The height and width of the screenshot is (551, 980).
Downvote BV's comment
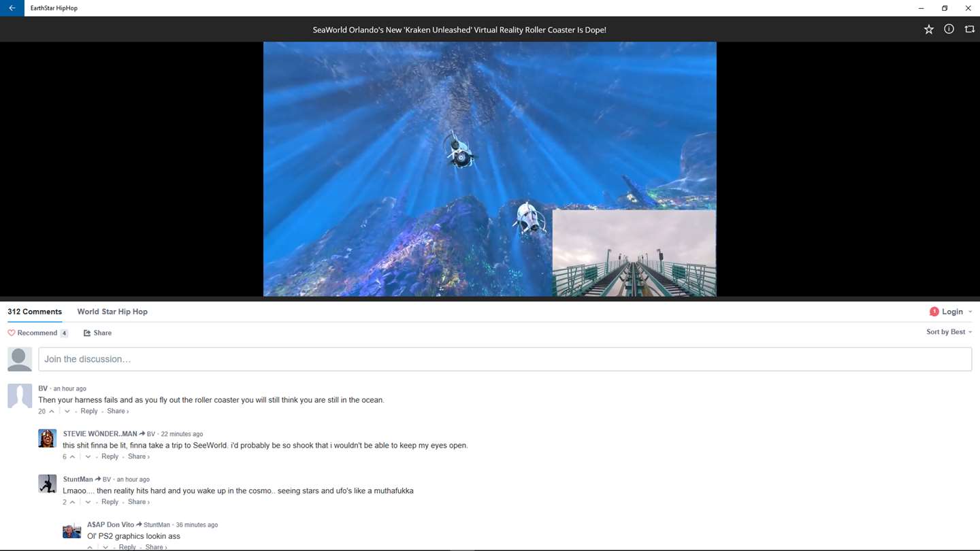[67, 411]
